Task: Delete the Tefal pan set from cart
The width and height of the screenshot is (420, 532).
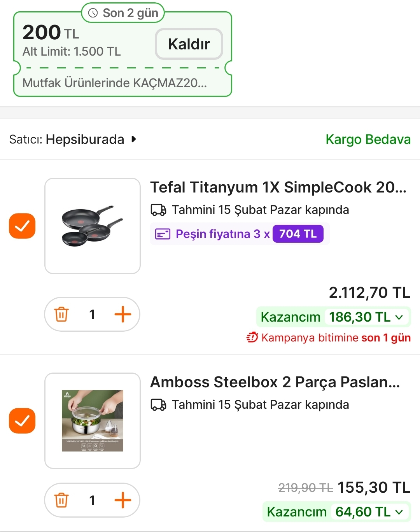Action: pyautogui.click(x=61, y=314)
